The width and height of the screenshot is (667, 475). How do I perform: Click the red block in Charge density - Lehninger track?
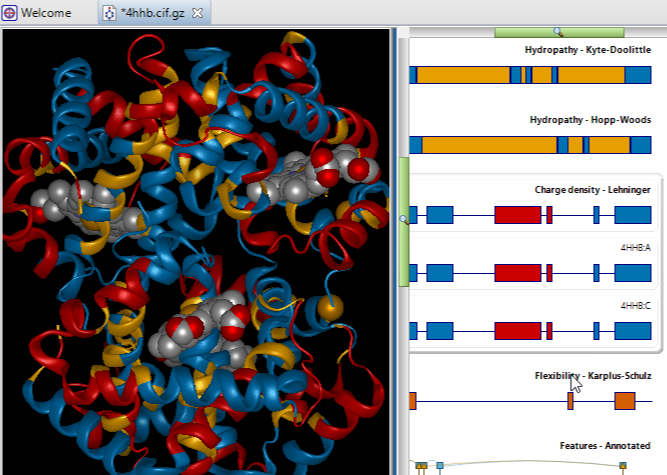tap(518, 215)
